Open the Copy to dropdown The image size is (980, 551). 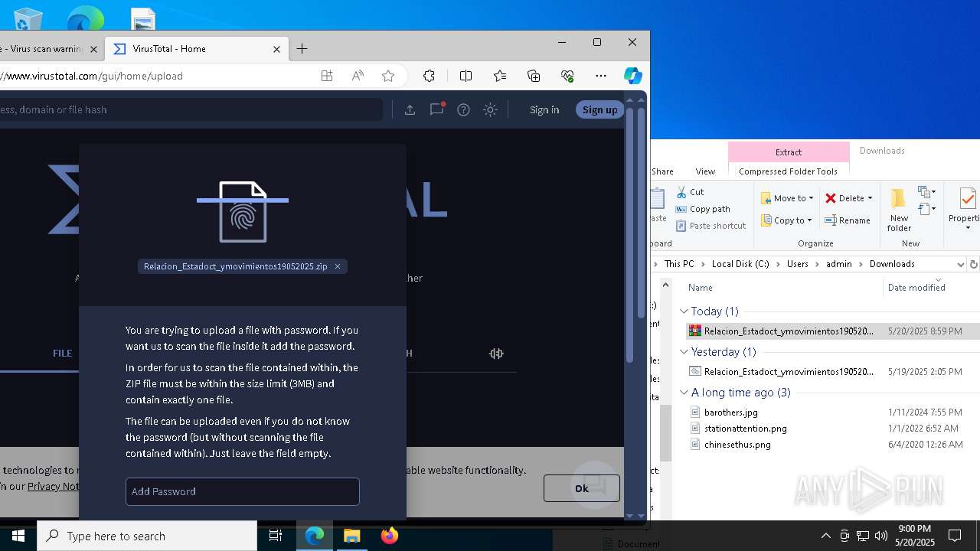786,220
